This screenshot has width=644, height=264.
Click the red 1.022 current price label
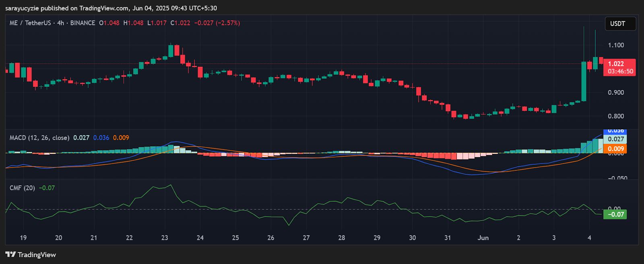(x=616, y=64)
